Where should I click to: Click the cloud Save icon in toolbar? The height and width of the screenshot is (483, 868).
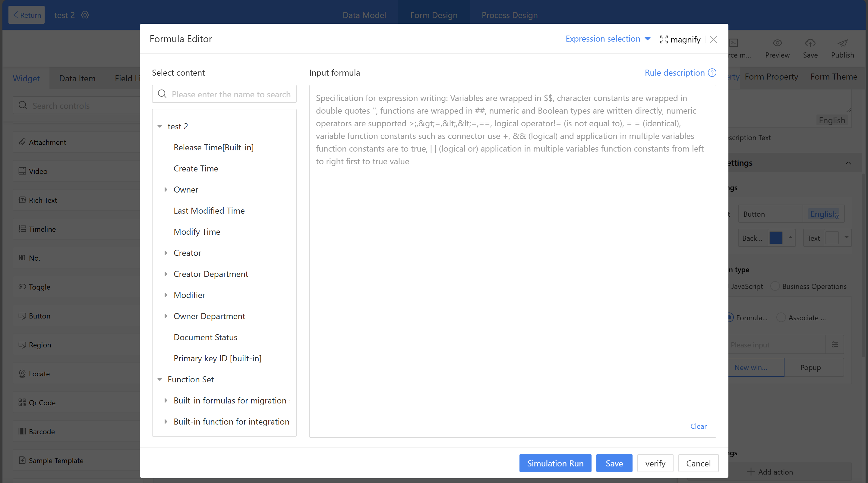pos(810,43)
